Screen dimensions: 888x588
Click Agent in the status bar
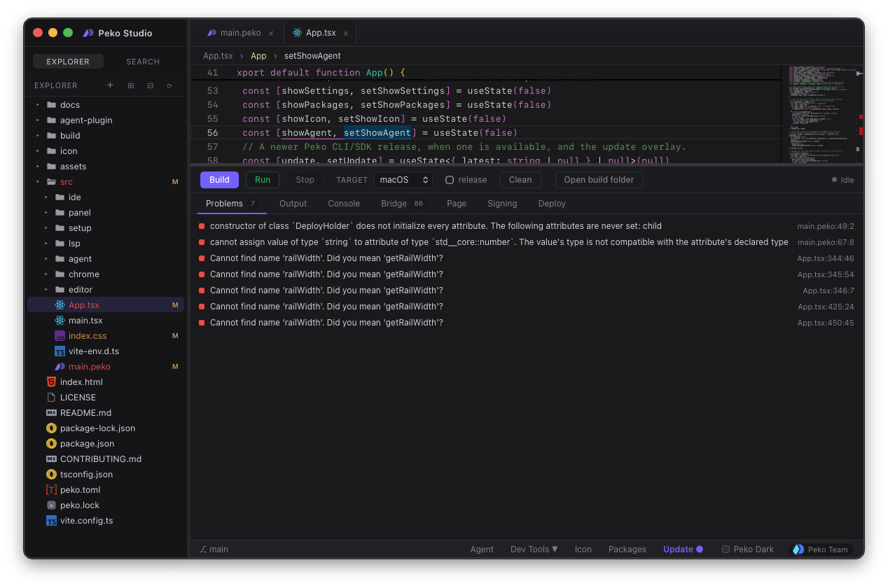[482, 549]
